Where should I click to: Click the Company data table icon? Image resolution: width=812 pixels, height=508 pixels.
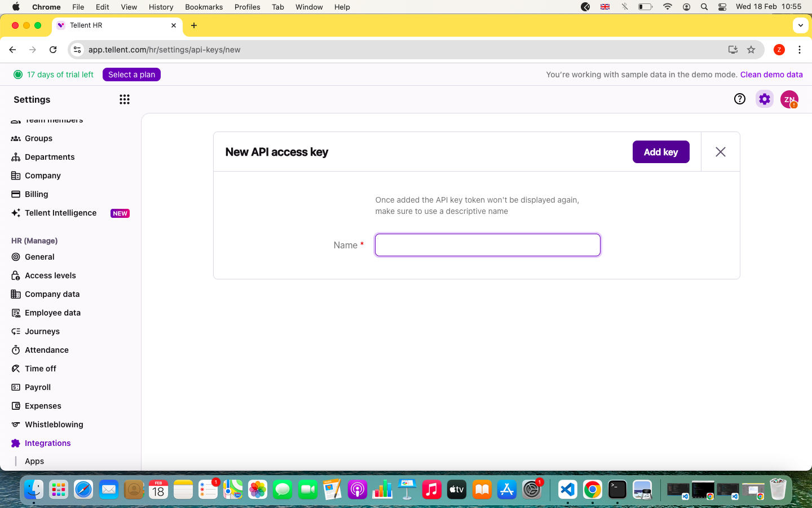coord(16,294)
